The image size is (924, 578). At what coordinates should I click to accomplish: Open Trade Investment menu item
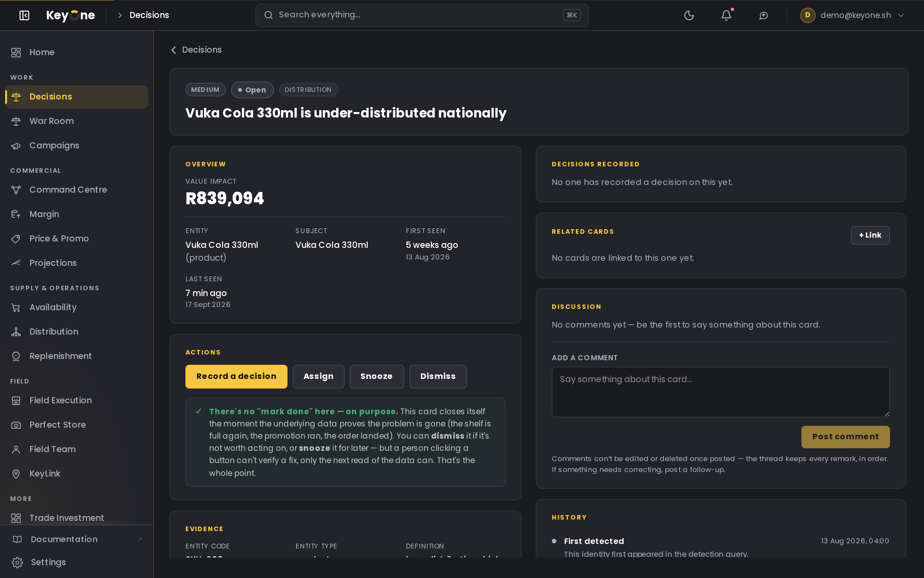(x=77, y=518)
